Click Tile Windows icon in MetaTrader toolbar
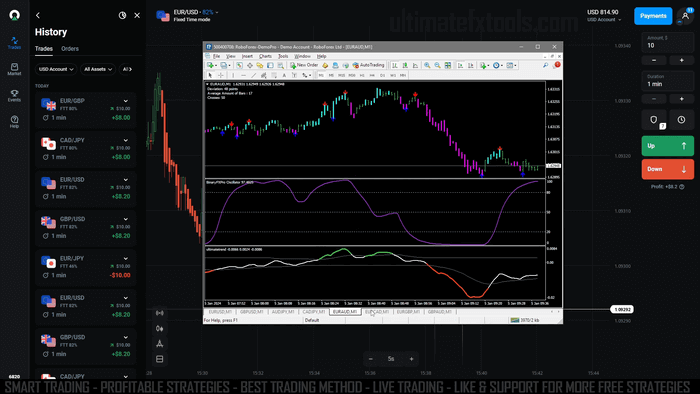The image size is (700, 394). point(448,65)
